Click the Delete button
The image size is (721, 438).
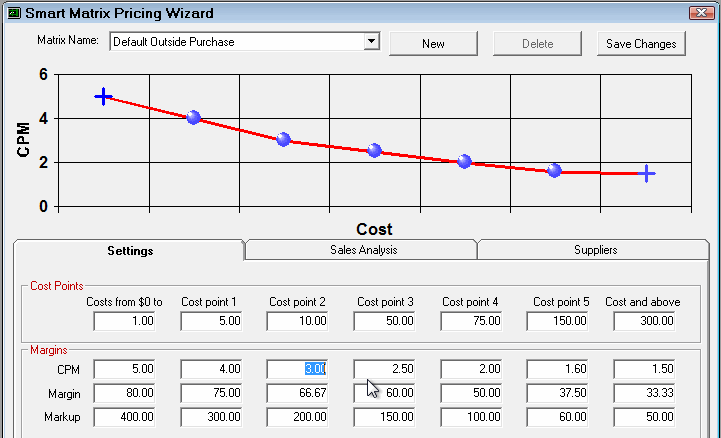[537, 44]
